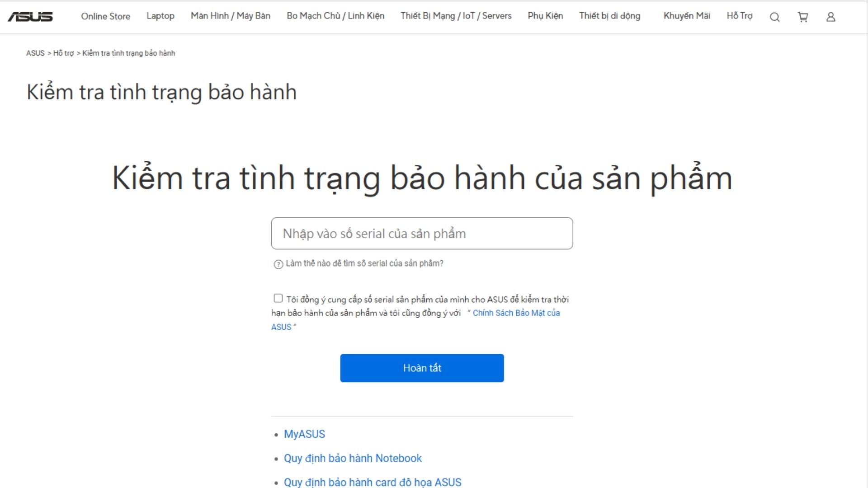Open Màn Hình / Máy Bàn menu

pos(231,16)
